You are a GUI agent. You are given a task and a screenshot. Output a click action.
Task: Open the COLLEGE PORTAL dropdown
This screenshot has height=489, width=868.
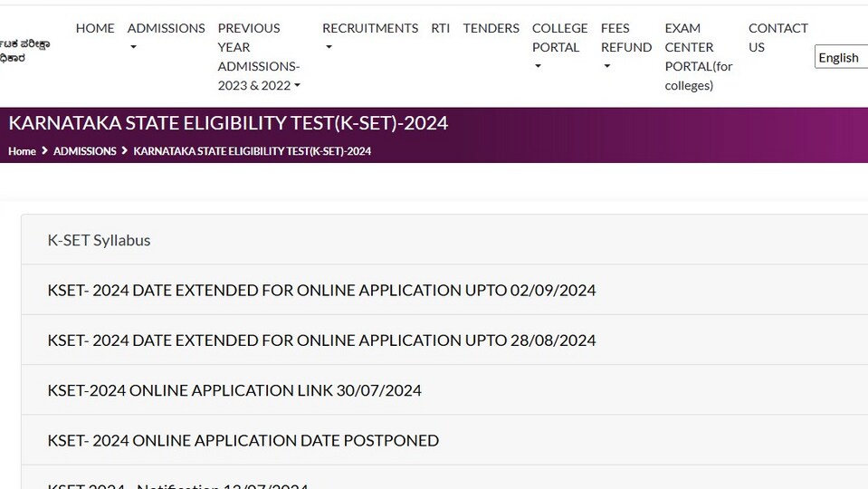click(559, 47)
